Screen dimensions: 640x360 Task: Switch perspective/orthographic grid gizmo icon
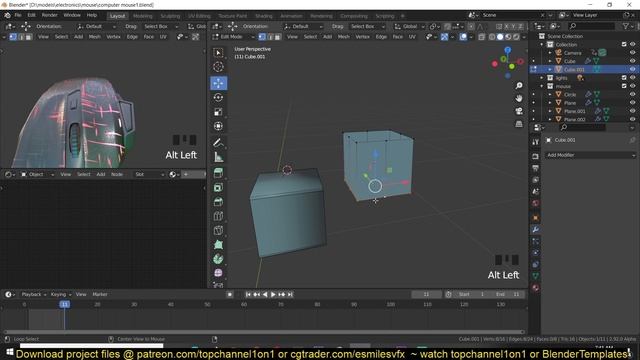pos(519,124)
